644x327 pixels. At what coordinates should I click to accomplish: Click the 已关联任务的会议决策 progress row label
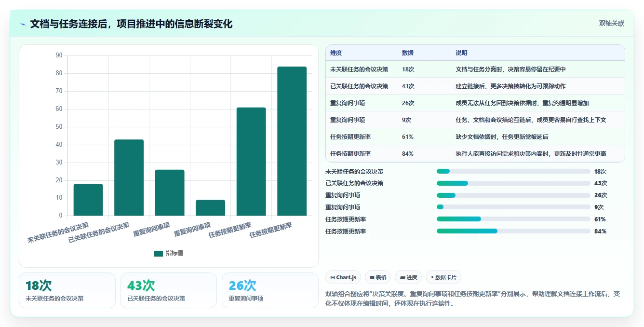(354, 183)
